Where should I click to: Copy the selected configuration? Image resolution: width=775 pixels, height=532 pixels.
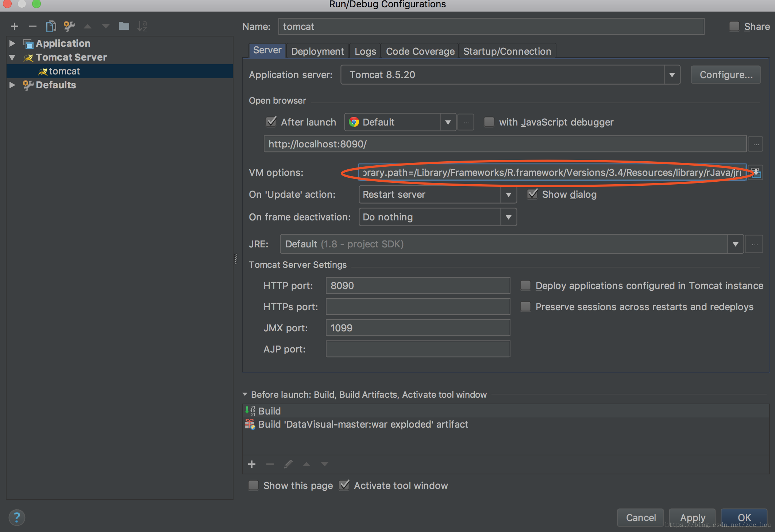51,26
